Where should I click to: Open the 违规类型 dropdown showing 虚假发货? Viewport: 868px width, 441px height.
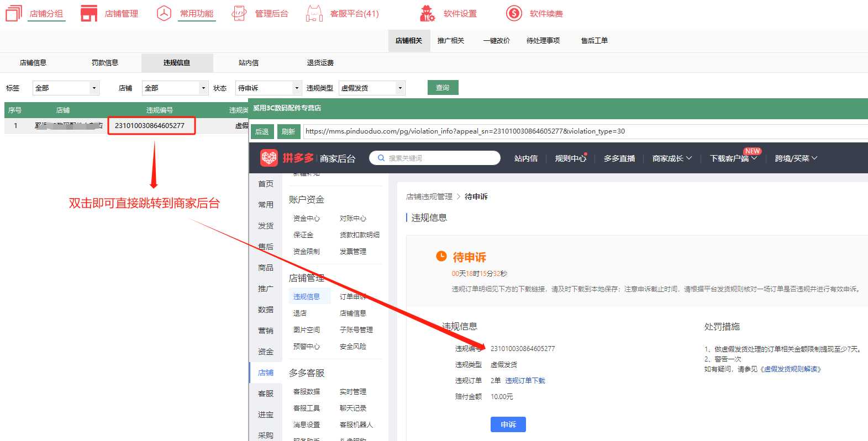click(x=372, y=88)
